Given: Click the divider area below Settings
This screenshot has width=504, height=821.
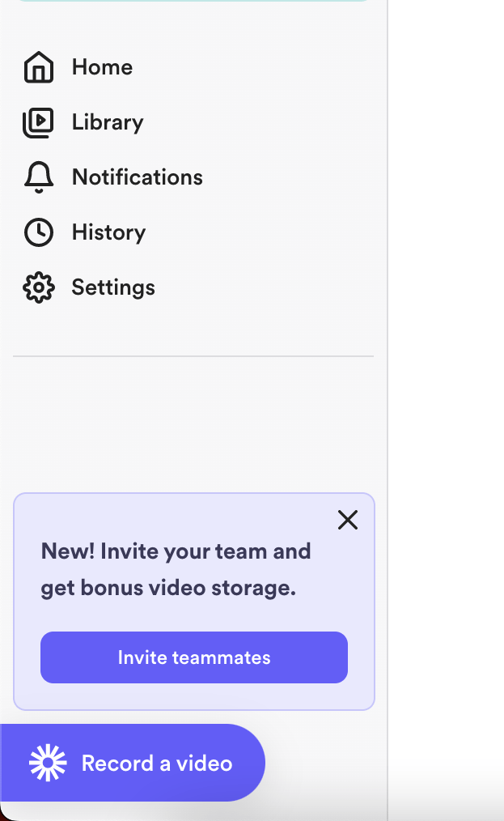Looking at the screenshot, I should coord(193,355).
